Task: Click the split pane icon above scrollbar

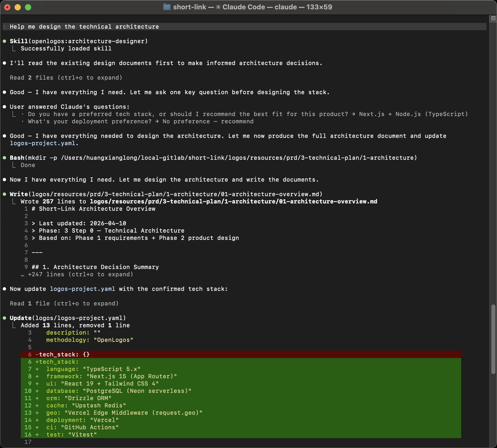Action: (x=493, y=18)
